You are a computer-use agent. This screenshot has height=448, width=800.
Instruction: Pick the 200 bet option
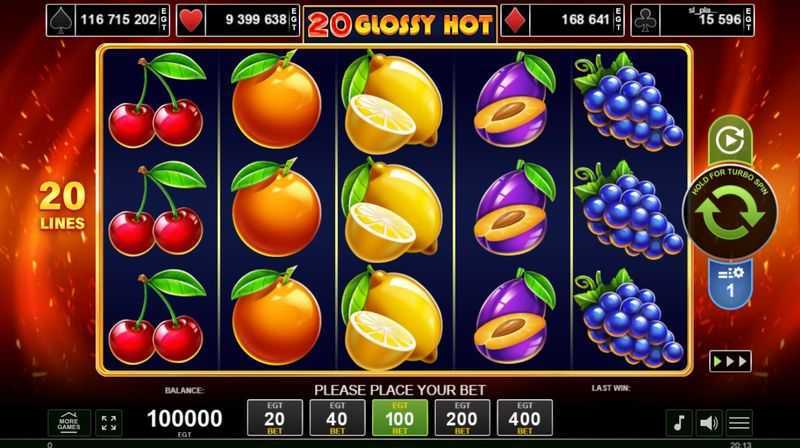tap(462, 418)
